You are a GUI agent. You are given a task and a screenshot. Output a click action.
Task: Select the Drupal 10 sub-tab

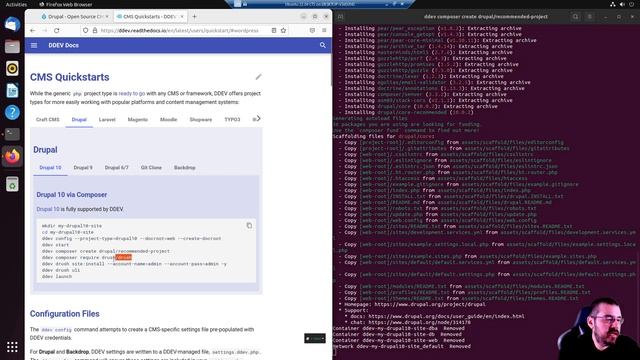(50, 168)
